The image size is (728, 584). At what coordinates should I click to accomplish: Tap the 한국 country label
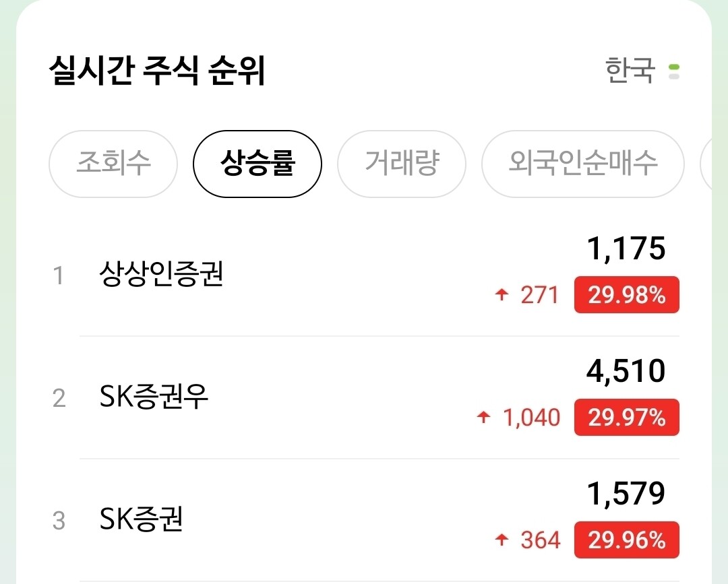[x=630, y=71]
